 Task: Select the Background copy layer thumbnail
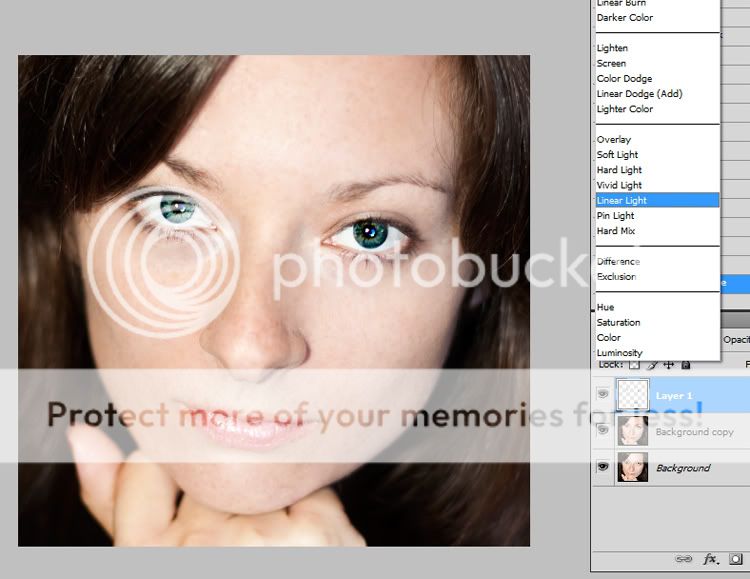tap(633, 431)
